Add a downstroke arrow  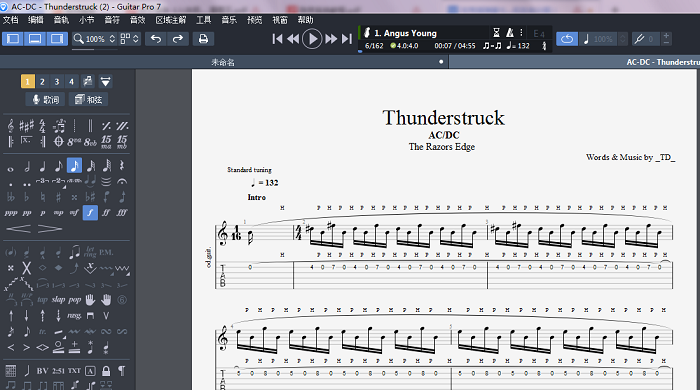27,315
